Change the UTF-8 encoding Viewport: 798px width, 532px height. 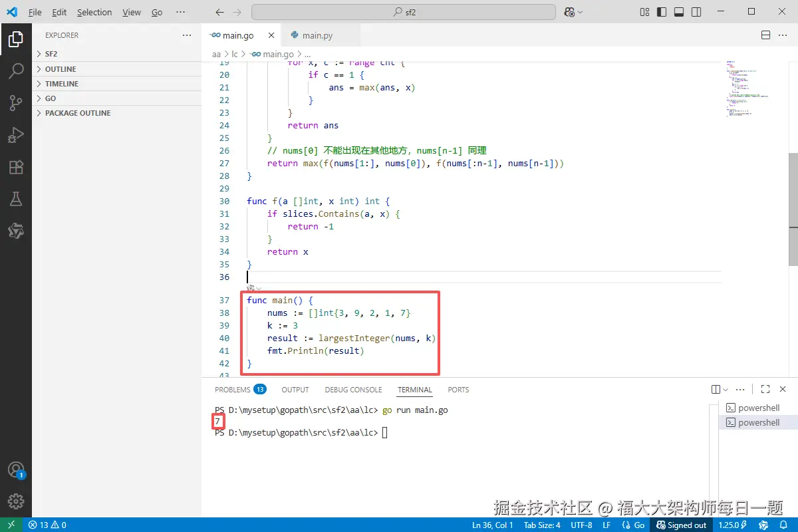point(581,525)
